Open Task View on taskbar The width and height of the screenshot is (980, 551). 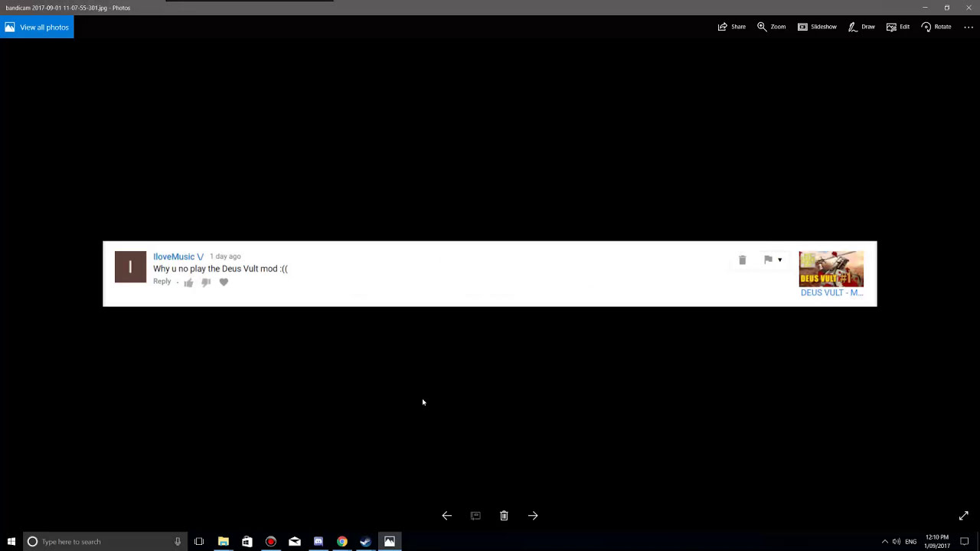(199, 542)
